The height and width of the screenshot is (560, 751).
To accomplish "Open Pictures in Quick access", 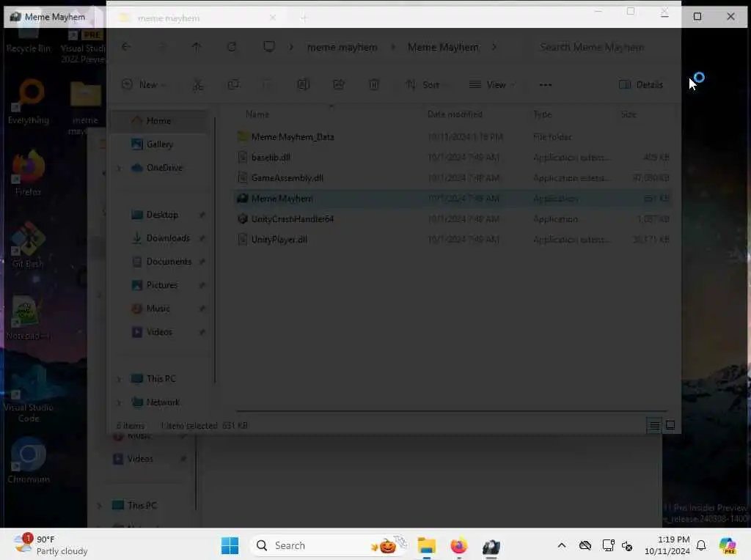I will click(x=162, y=285).
